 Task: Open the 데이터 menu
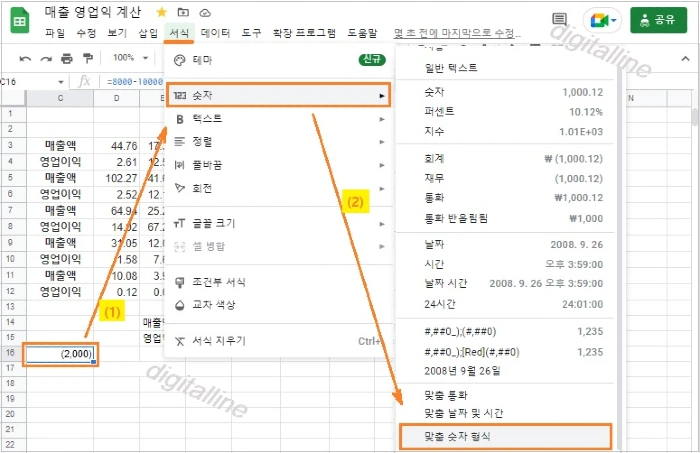(x=215, y=33)
